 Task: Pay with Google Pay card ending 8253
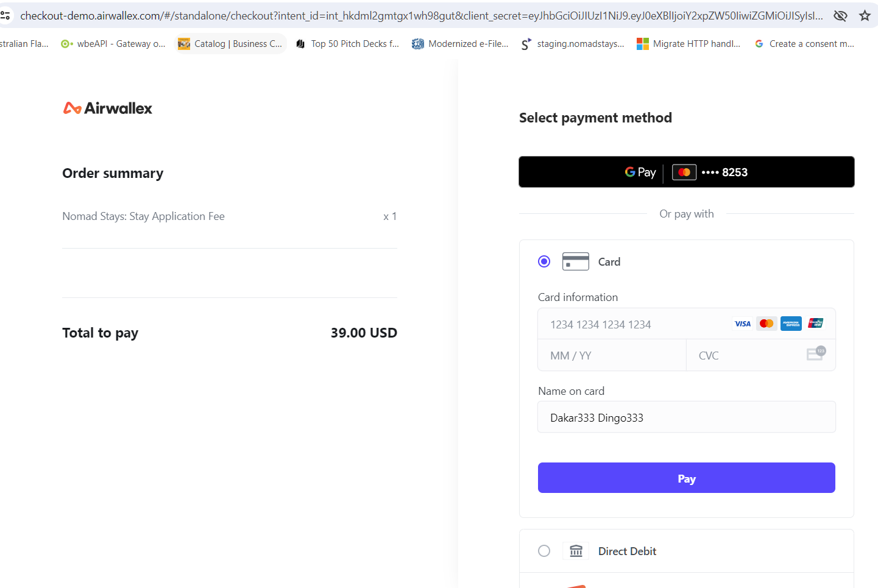(686, 172)
